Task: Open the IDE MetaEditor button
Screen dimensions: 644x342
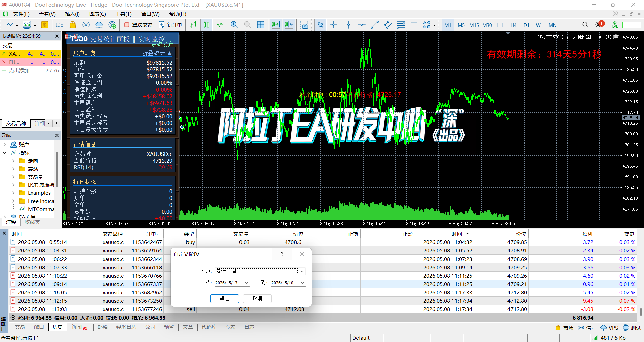Action: (60, 25)
